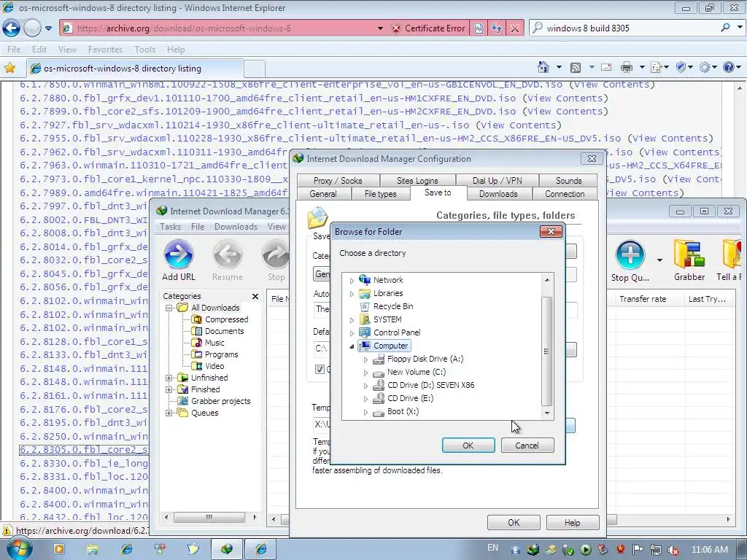
Task: Open the Downloads menu in IDM
Action: click(x=236, y=227)
